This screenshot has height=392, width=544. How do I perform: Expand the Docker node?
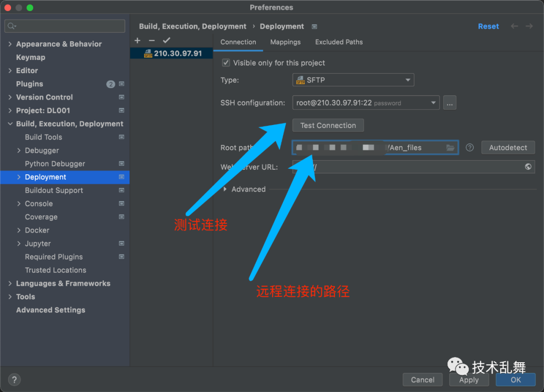tap(19, 230)
